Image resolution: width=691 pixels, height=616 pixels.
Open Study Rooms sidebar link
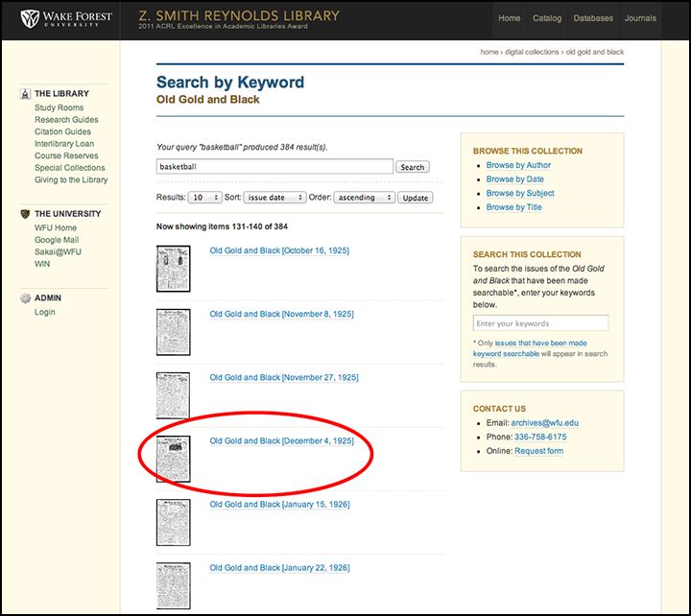60,108
